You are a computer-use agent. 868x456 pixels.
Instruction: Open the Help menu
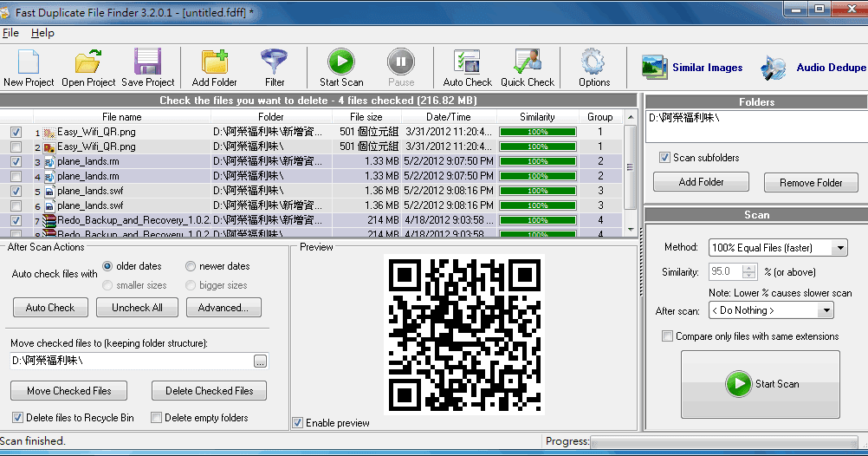42,33
